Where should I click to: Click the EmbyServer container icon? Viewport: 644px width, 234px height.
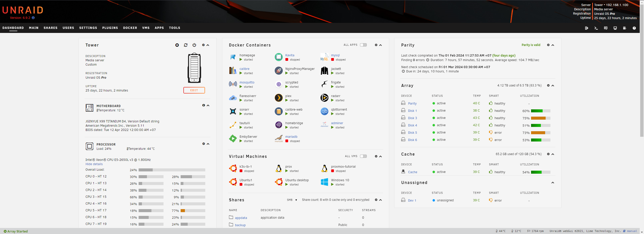pos(233,138)
